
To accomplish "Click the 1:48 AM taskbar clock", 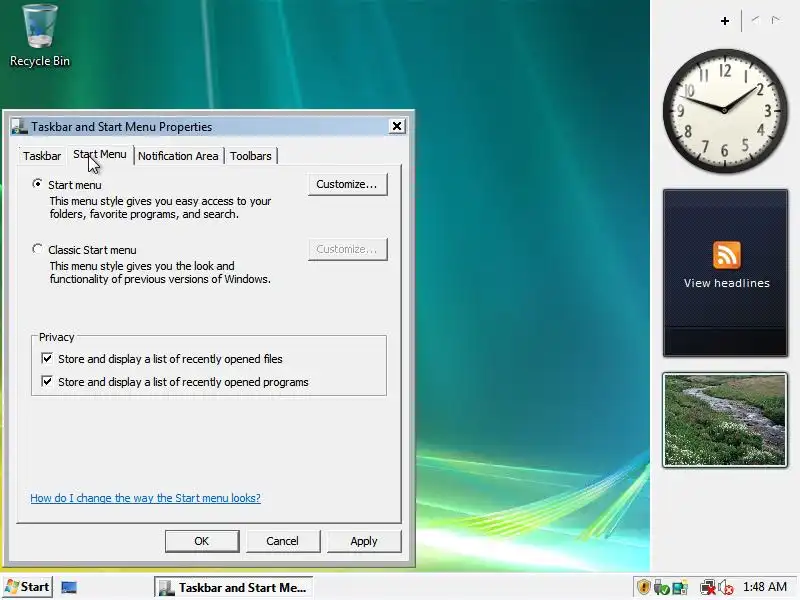I will [765, 587].
